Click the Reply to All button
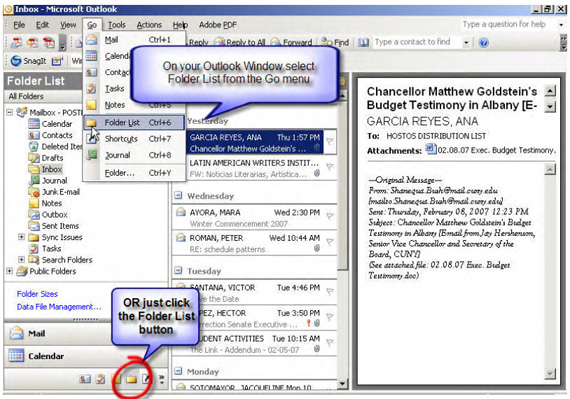 [240, 43]
